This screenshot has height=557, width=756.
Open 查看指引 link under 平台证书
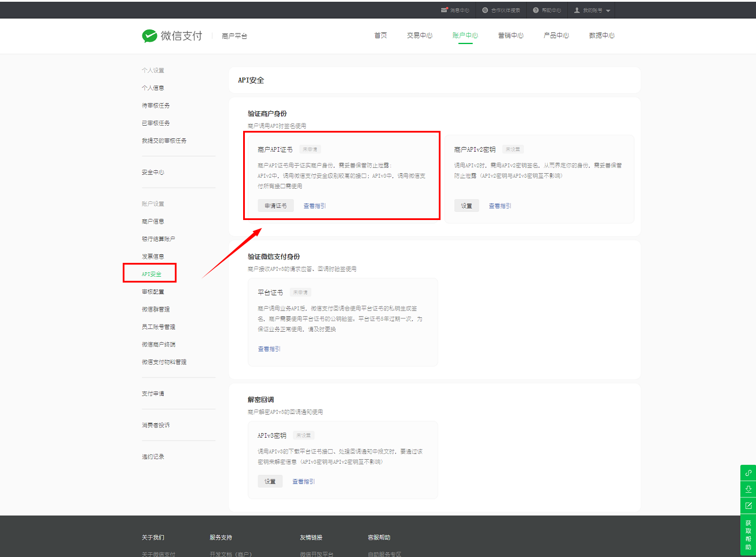click(269, 349)
